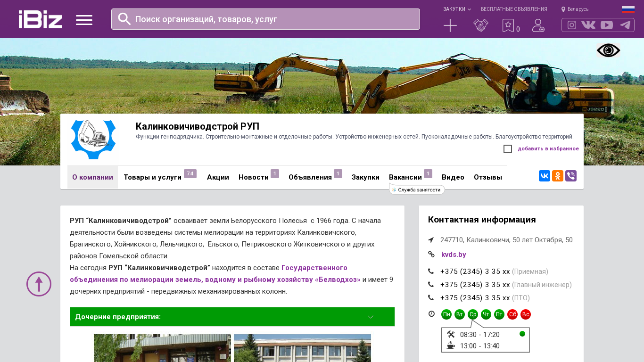Click the '08:30 - 17:20' working hours
The height and width of the screenshot is (362, 644).
pos(480,335)
